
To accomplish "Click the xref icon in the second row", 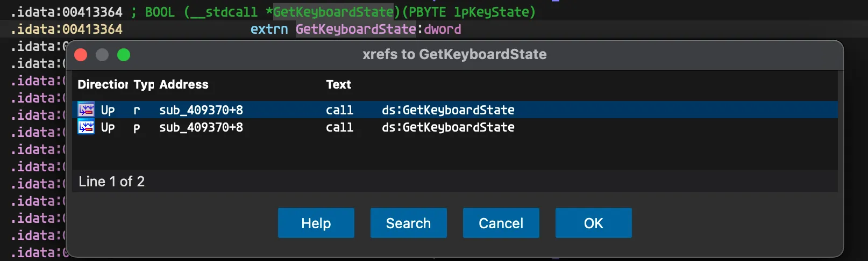I will 86,127.
